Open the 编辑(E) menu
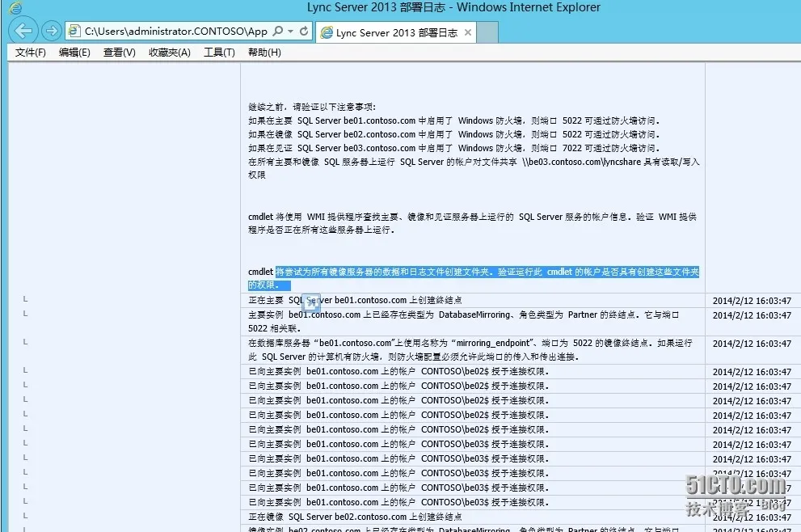The height and width of the screenshot is (532, 801). 74,52
